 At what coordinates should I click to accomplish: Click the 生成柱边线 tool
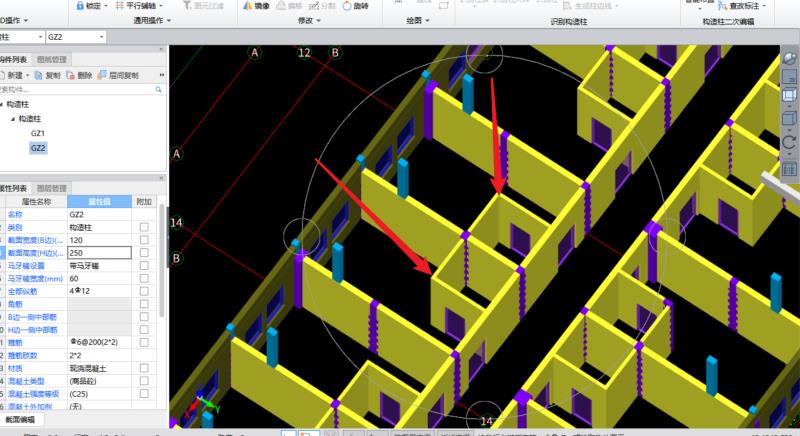pos(591,6)
